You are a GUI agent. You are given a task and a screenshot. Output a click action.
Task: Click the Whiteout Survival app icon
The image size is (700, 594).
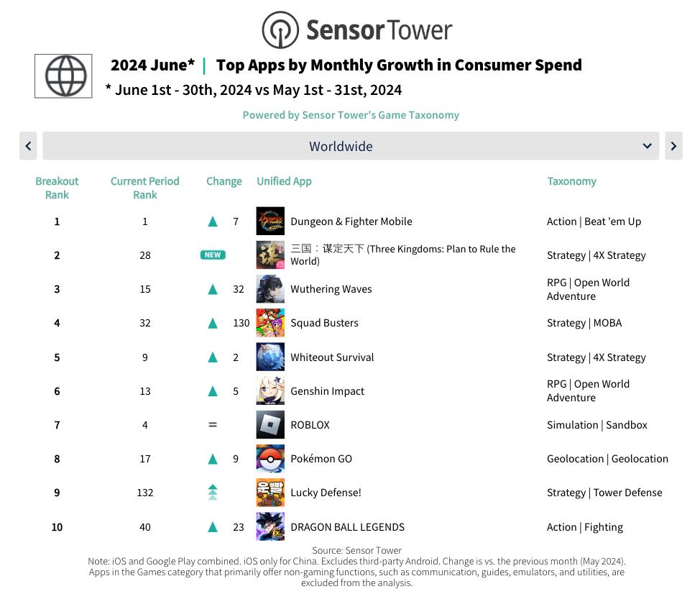270,357
